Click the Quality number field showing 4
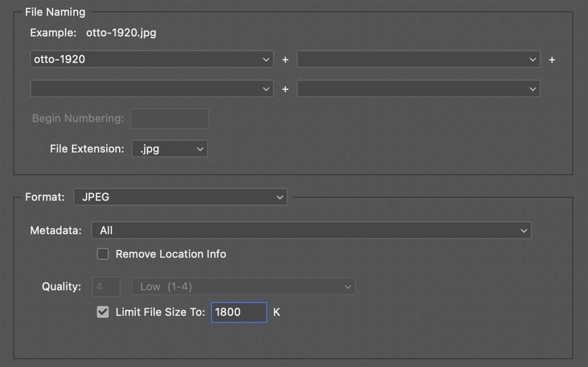The height and width of the screenshot is (367, 588). [106, 286]
